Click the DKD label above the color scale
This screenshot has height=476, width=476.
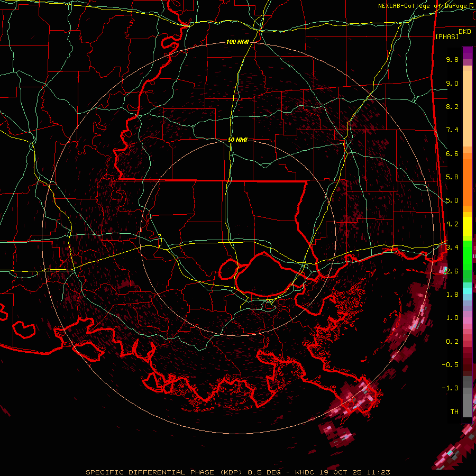pyautogui.click(x=465, y=32)
